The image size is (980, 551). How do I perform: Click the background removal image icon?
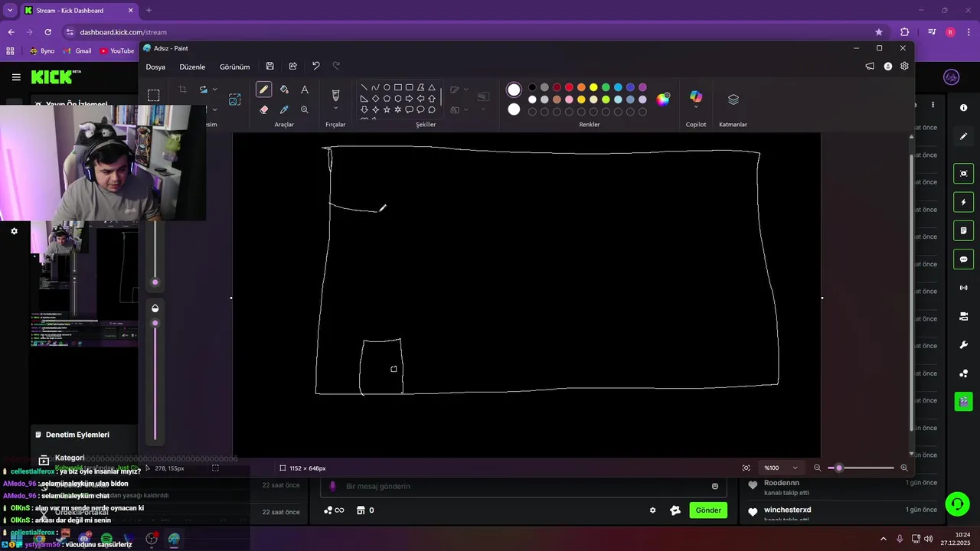[x=234, y=99]
